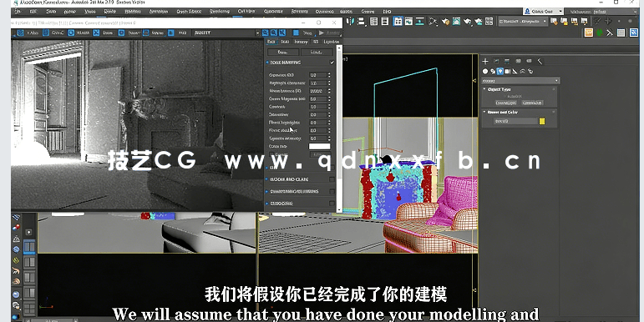Click the Erase icon in frame buffer toolbar
The image size is (644, 322).
(x=96, y=33)
